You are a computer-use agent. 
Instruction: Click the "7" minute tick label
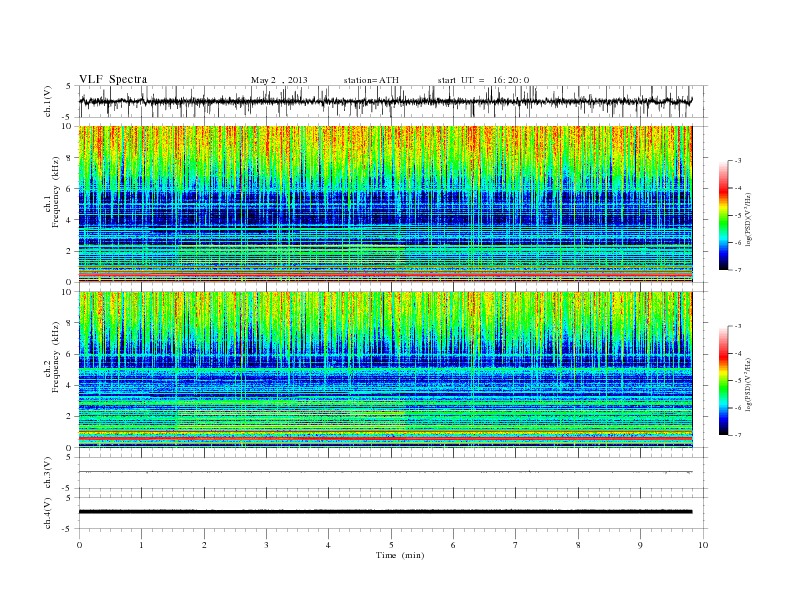(x=516, y=545)
